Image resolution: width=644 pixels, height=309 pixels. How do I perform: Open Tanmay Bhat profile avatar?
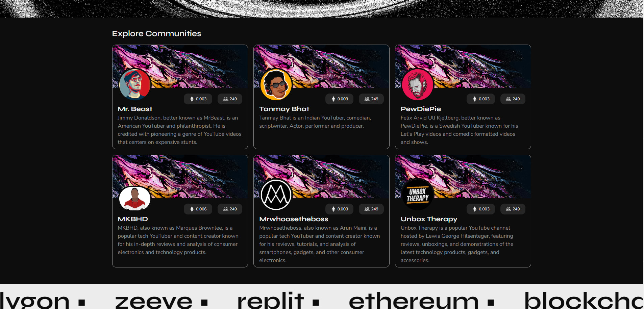pyautogui.click(x=276, y=85)
